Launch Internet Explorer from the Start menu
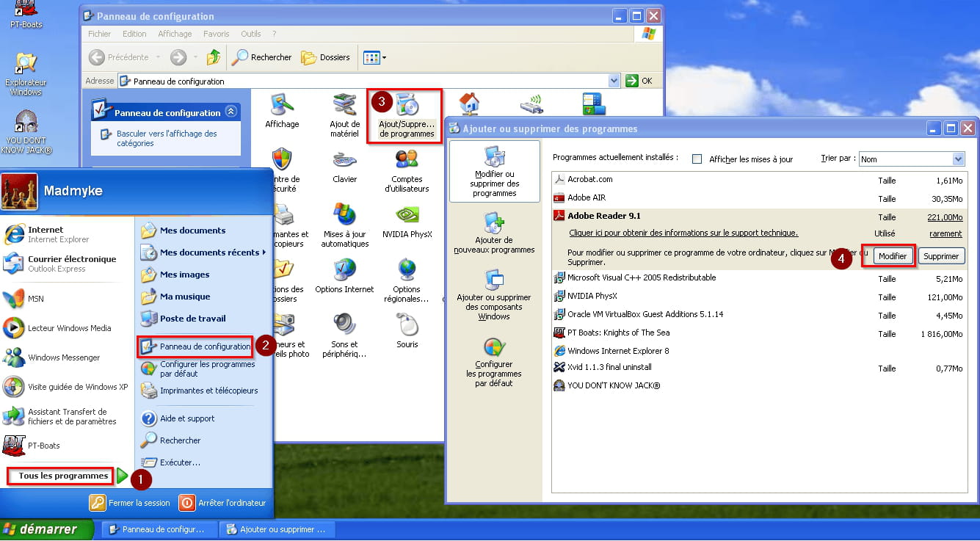Image resolution: width=980 pixels, height=541 pixels. (x=59, y=234)
